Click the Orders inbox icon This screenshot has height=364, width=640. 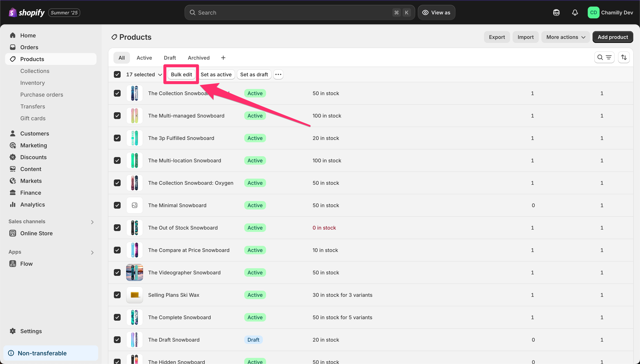(13, 47)
